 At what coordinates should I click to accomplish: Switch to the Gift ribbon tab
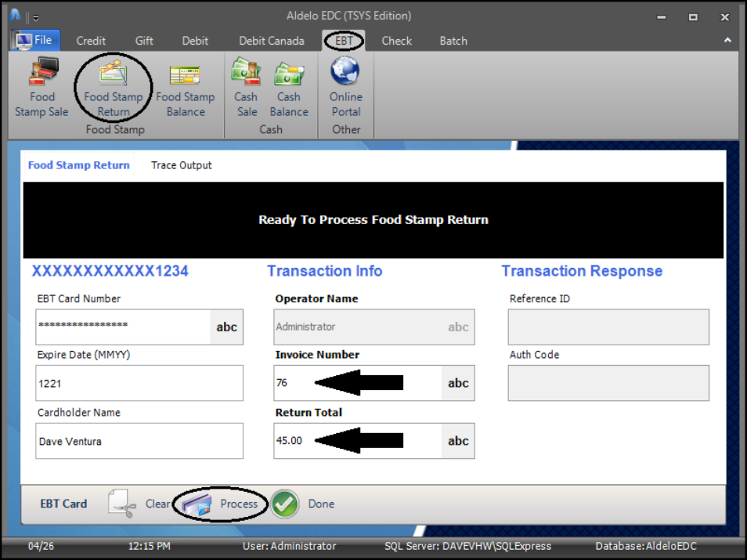pyautogui.click(x=144, y=41)
